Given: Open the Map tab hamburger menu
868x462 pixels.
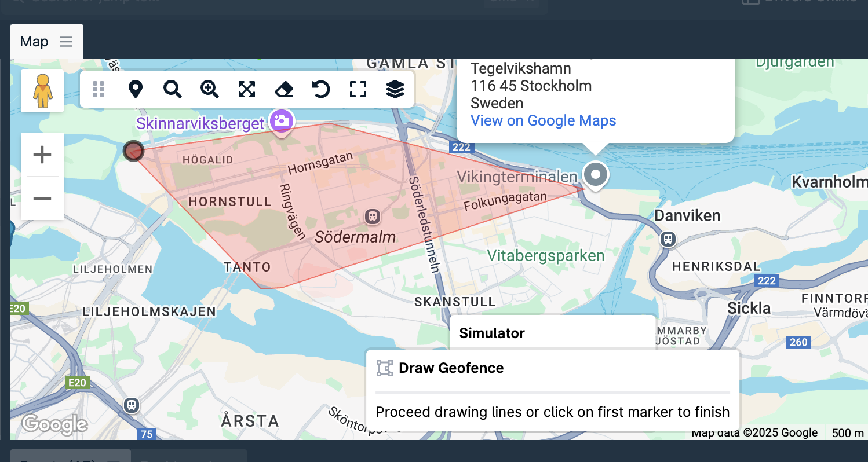Looking at the screenshot, I should coord(66,42).
